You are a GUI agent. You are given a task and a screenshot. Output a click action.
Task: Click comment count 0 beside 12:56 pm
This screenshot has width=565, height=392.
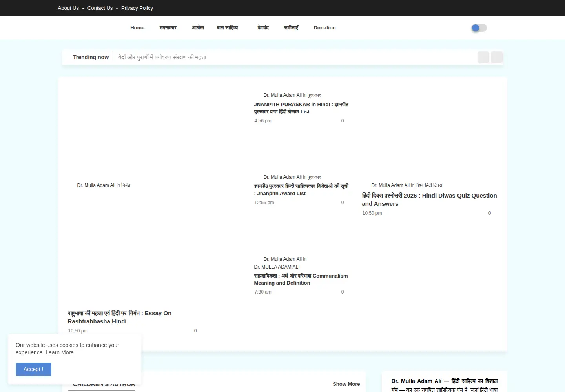343,203
